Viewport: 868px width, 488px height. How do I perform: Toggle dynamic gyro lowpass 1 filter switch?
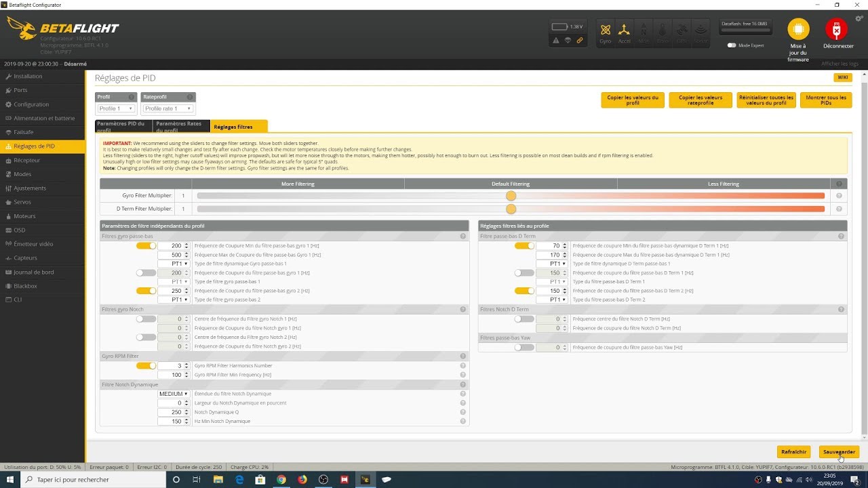[x=146, y=245]
